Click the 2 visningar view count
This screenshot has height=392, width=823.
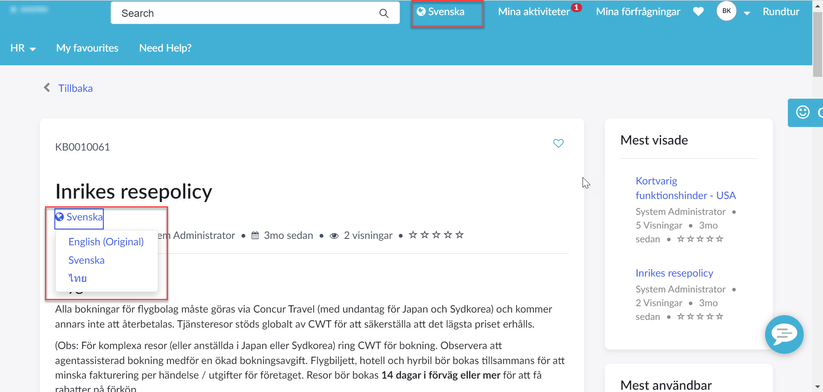tap(368, 236)
